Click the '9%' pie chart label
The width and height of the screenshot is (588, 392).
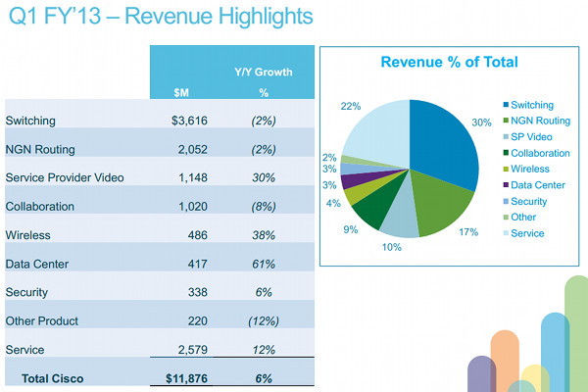pos(351,229)
